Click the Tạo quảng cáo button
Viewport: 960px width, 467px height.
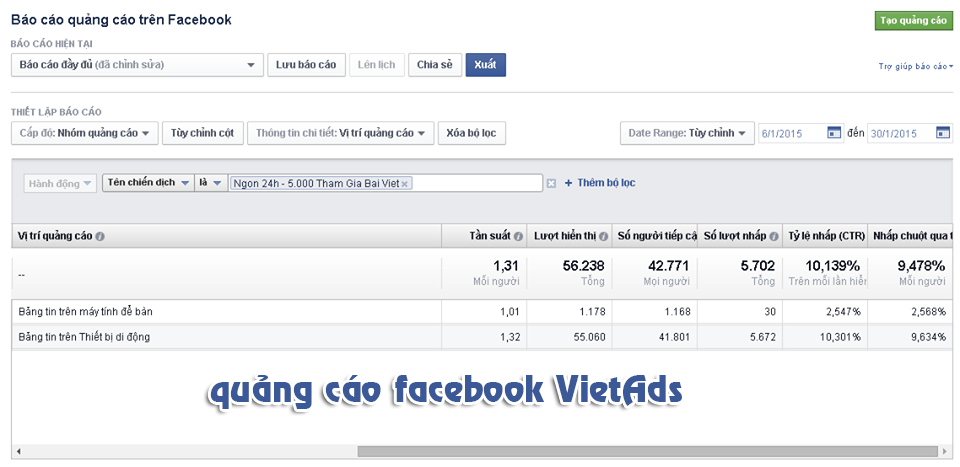tap(913, 20)
